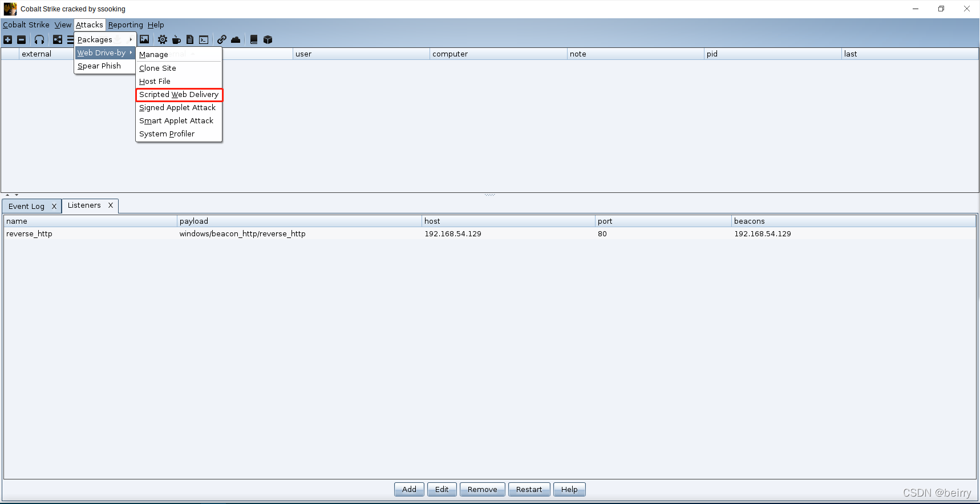Sort listeners by host column header
Screen dimensions: 980x504
coord(509,221)
